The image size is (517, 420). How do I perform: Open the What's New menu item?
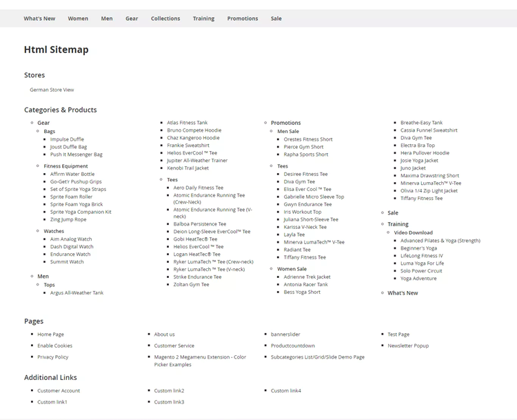[x=39, y=19]
